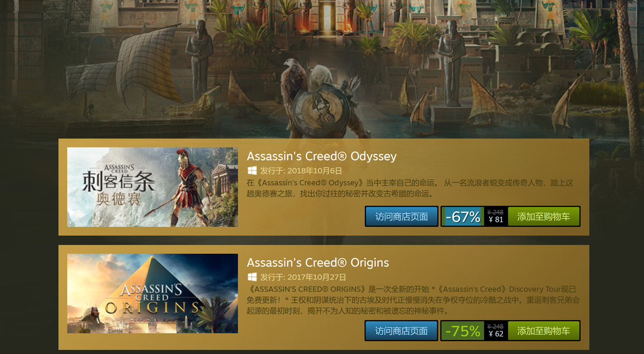Click the -67% discount badge

(463, 217)
